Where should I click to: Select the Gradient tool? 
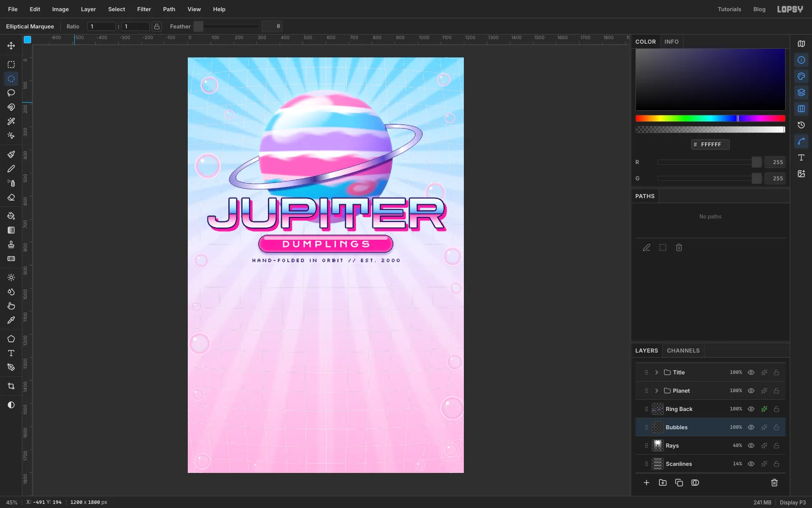pyautogui.click(x=11, y=230)
